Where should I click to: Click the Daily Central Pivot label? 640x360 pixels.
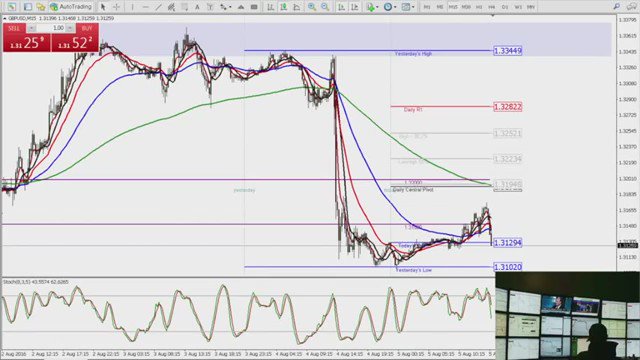(413, 190)
